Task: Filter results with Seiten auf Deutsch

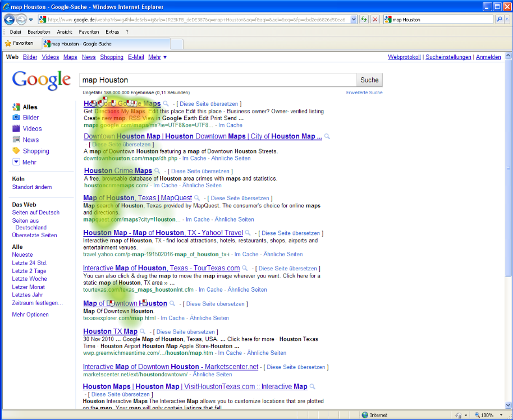Action: point(36,213)
